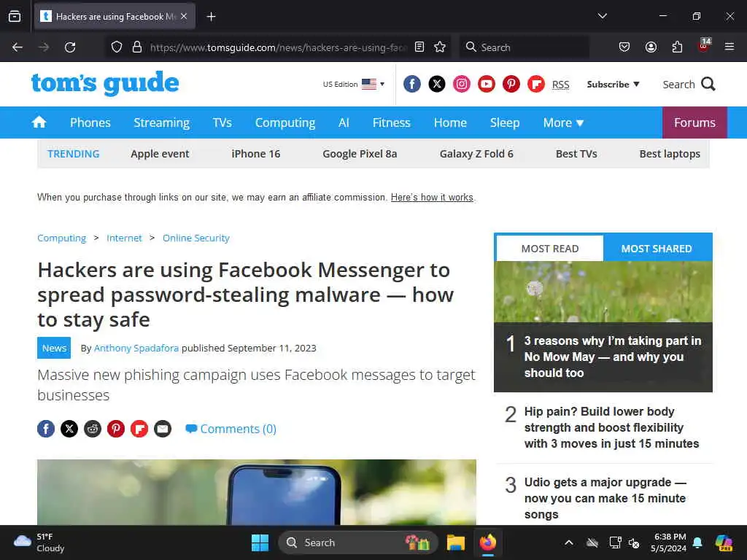Share article via email icon
Viewport: 747px width, 560px height.
tap(163, 429)
